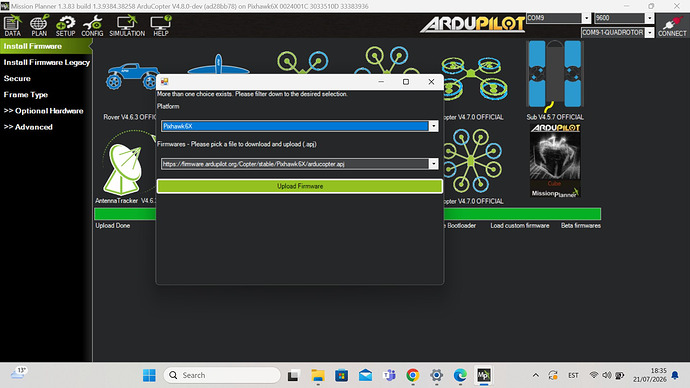Open Install Firmware Legacy menu item
Screen dimensions: 690x388
coord(46,62)
